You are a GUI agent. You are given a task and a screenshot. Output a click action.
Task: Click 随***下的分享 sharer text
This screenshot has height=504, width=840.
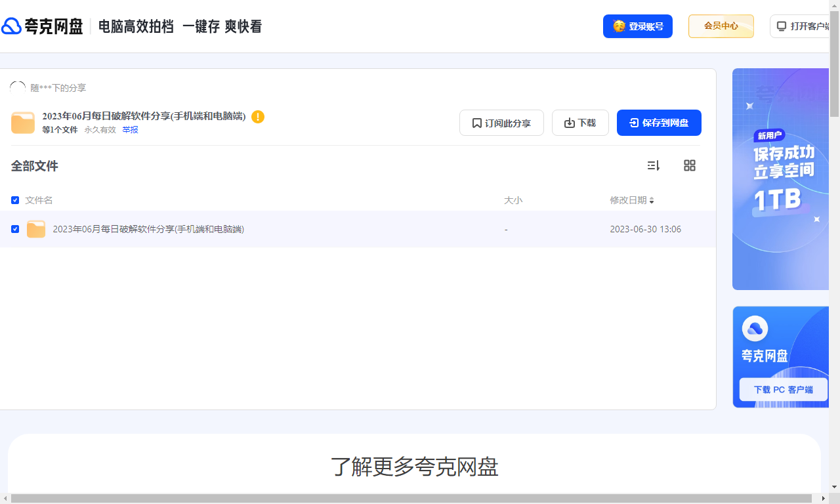pyautogui.click(x=58, y=88)
